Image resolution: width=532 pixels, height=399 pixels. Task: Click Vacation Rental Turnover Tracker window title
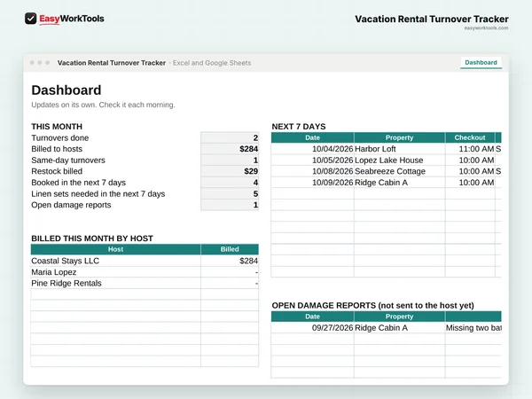point(112,63)
